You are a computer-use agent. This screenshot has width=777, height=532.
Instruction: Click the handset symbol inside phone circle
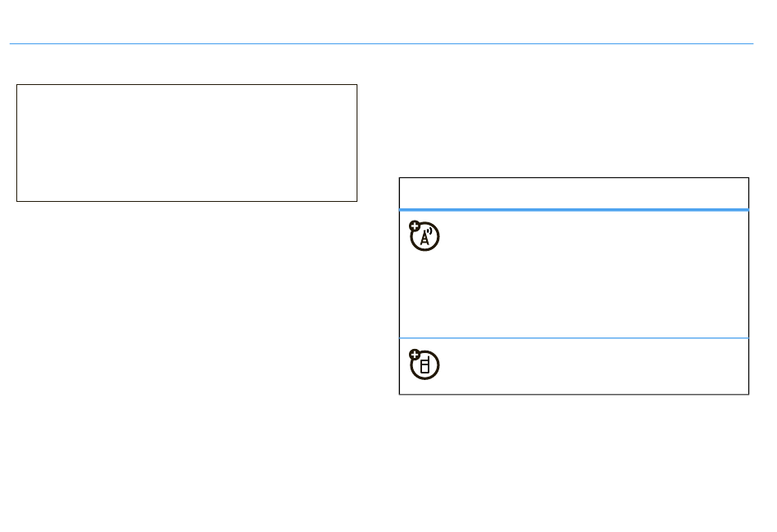pyautogui.click(x=426, y=366)
